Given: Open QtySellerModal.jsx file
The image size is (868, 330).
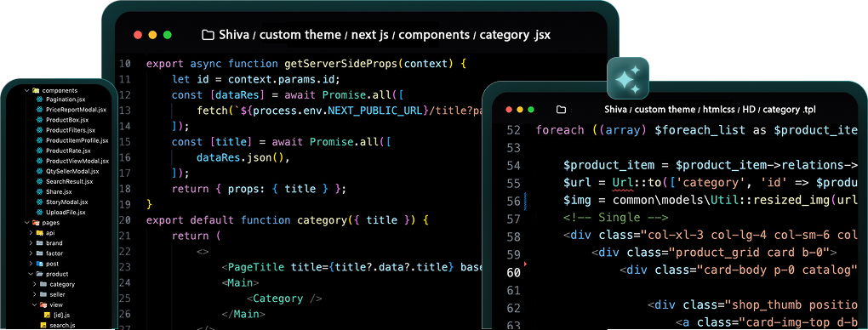Looking at the screenshot, I should [x=72, y=171].
